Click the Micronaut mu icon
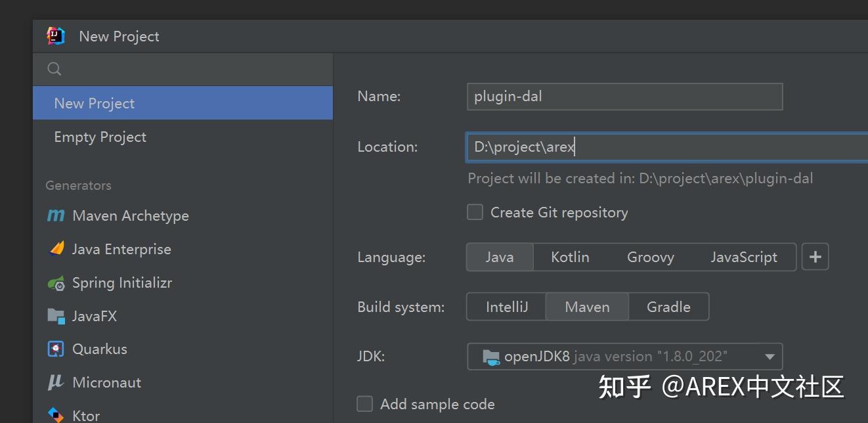The width and height of the screenshot is (868, 423). [56, 382]
